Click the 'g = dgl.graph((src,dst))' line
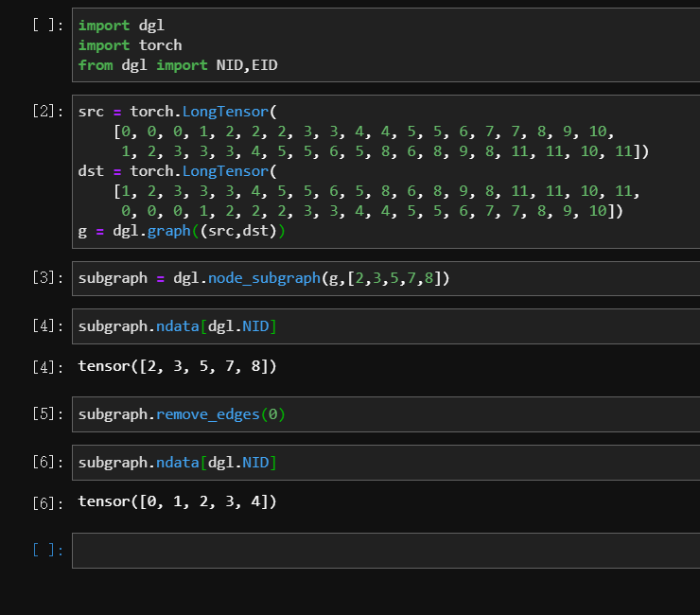This screenshot has height=615, width=700. point(182,231)
